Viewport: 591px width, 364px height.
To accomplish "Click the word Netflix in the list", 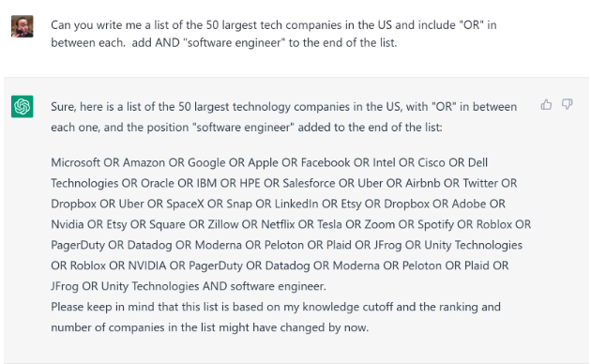I will coord(278,224).
